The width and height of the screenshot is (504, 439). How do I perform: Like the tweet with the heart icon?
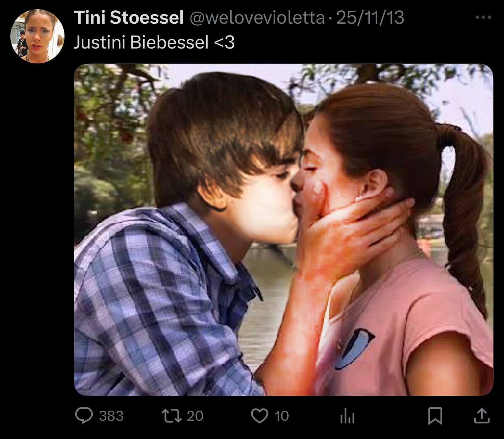click(259, 416)
